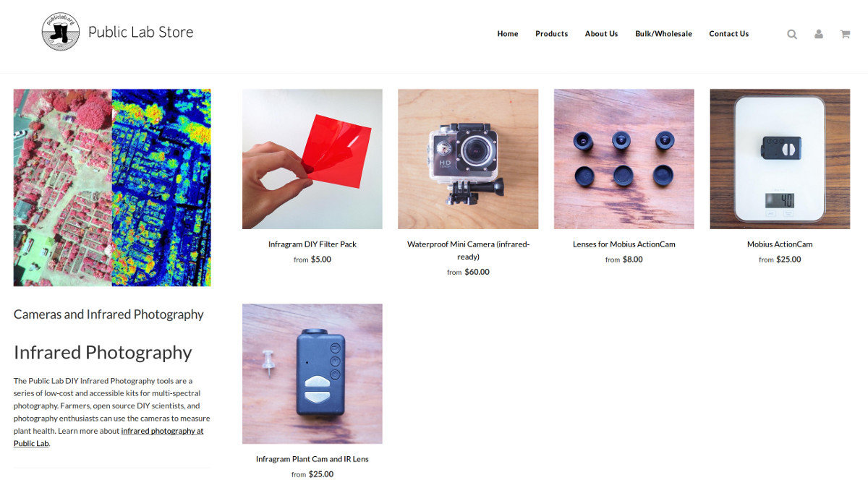Open the Mobius ActionCam product title
Viewport: 868px width, 480px height.
780,244
